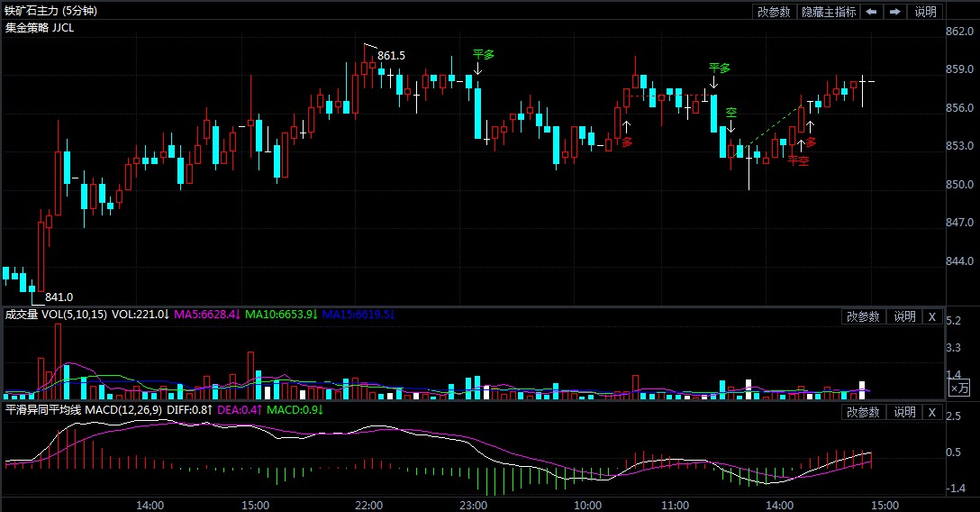
Task: Open 说明 in the MACD panel
Action: tap(903, 412)
